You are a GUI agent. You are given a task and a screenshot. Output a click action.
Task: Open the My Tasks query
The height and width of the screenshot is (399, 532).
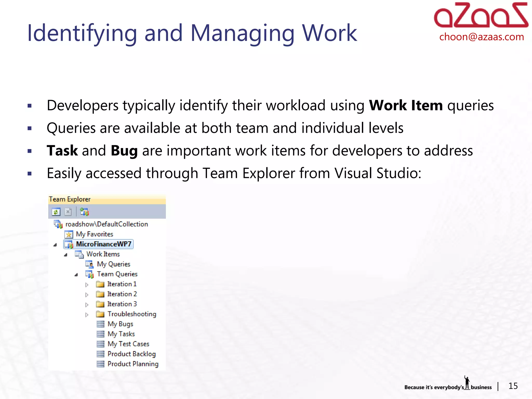[x=121, y=334]
